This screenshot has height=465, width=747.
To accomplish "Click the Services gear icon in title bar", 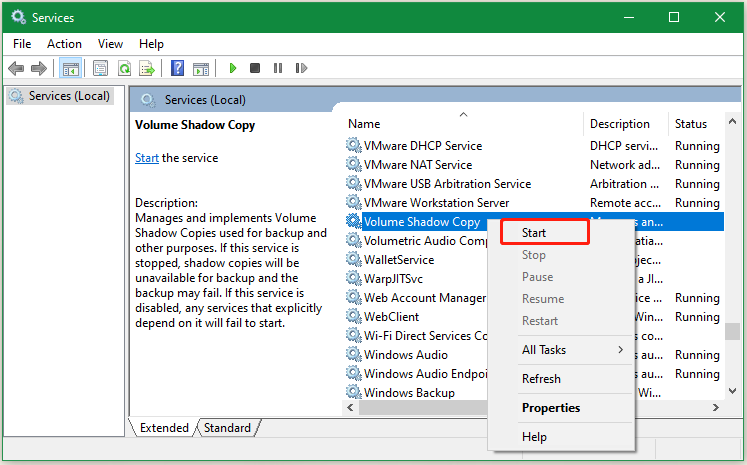I will [19, 18].
